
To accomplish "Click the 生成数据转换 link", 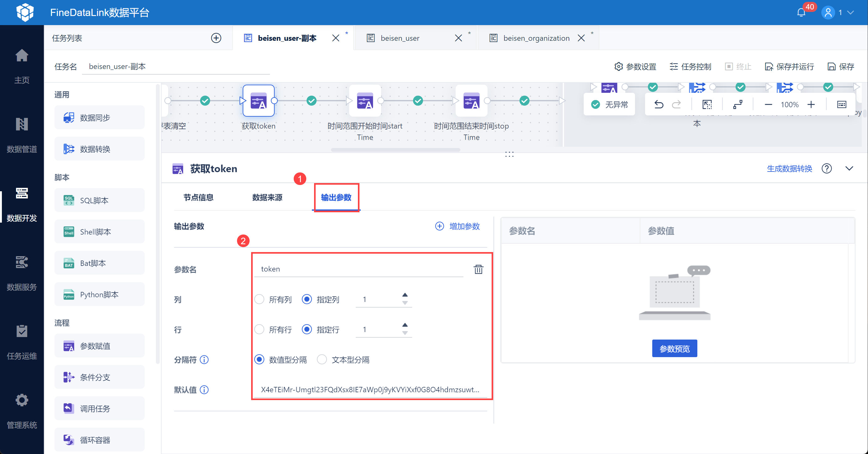I will coord(789,168).
